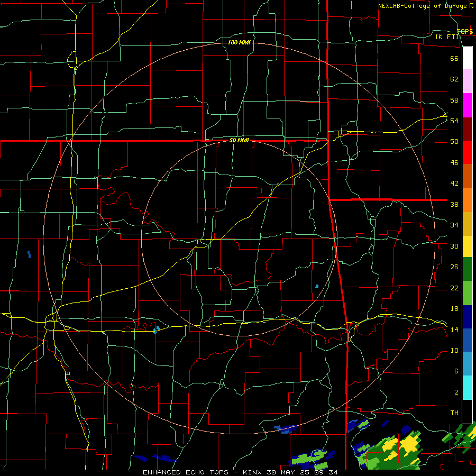476x476 pixels.
Task: Click the dark green legend swatch
Action: tap(467, 269)
